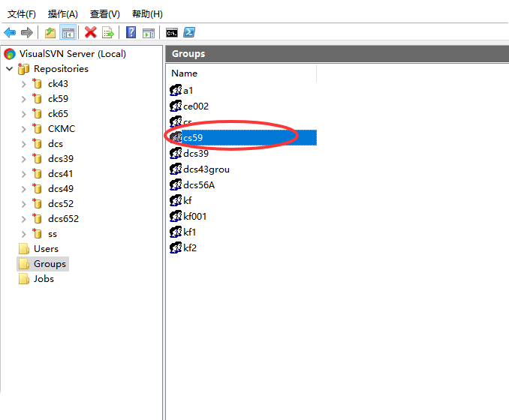Expand the CKMC repository node
The image size is (509, 420).
23,129
